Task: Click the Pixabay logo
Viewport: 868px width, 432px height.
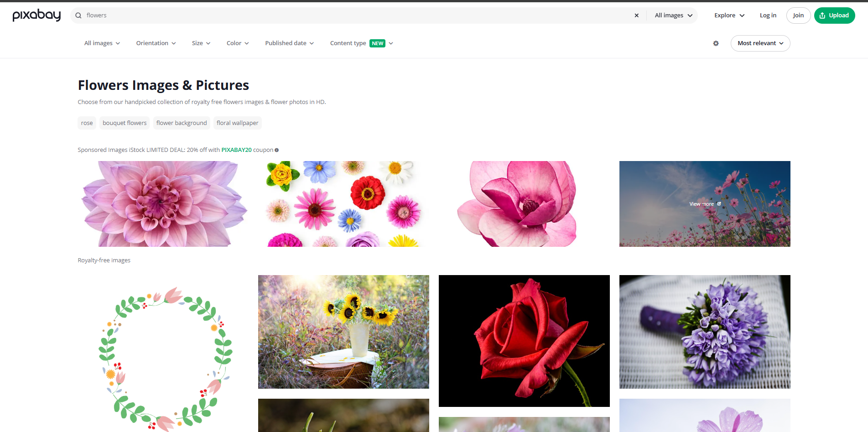Action: coord(36,15)
